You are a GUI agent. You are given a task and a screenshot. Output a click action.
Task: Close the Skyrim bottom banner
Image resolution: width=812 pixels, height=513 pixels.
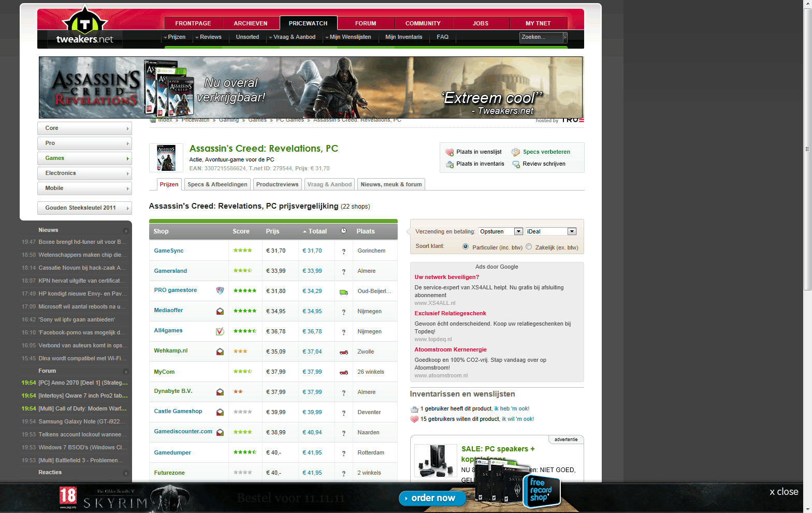[784, 492]
